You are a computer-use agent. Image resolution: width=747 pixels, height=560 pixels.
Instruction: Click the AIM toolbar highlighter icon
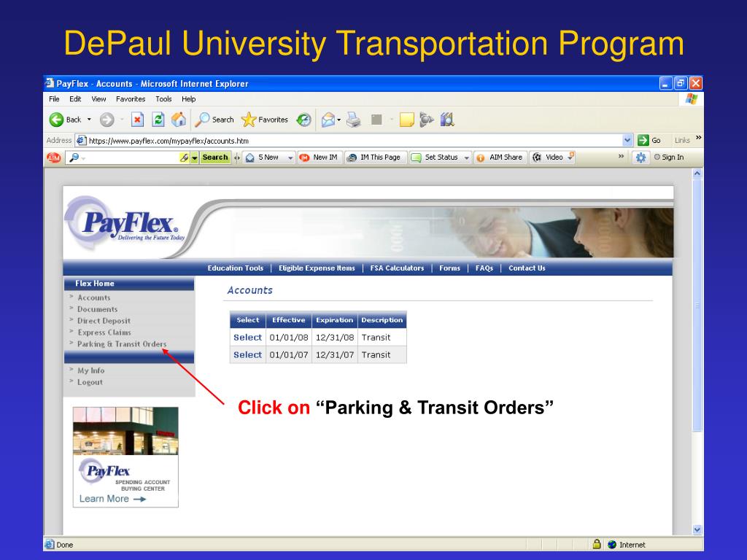click(184, 157)
